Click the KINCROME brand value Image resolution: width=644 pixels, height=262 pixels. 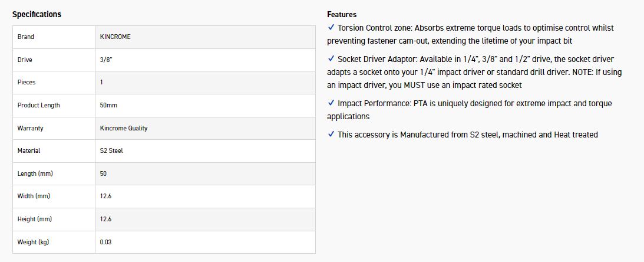115,37
